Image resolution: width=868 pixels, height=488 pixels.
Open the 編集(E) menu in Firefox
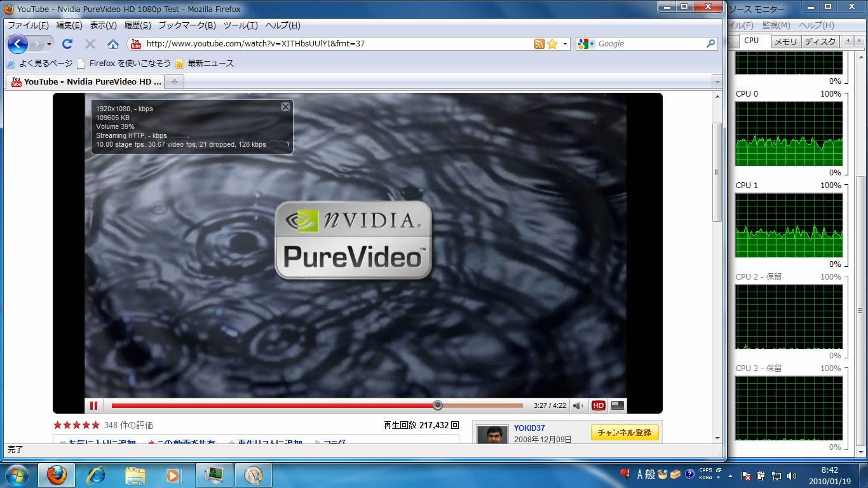pos(69,25)
